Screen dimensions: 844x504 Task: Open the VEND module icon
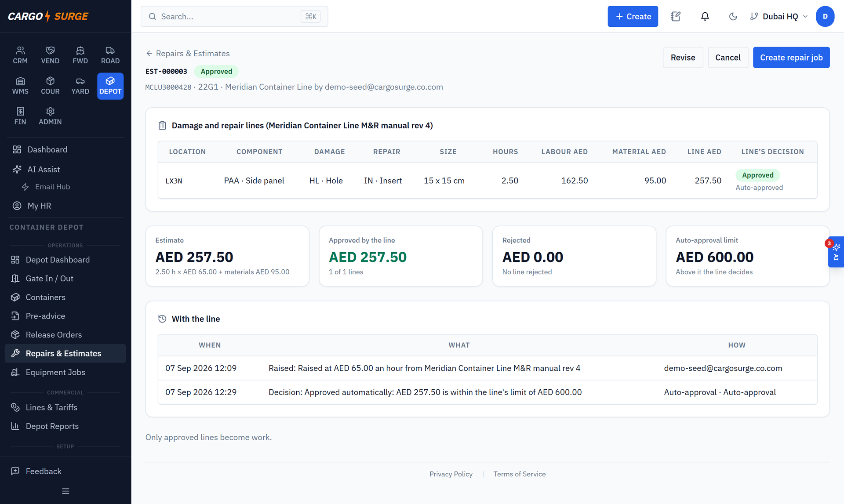coord(50,55)
